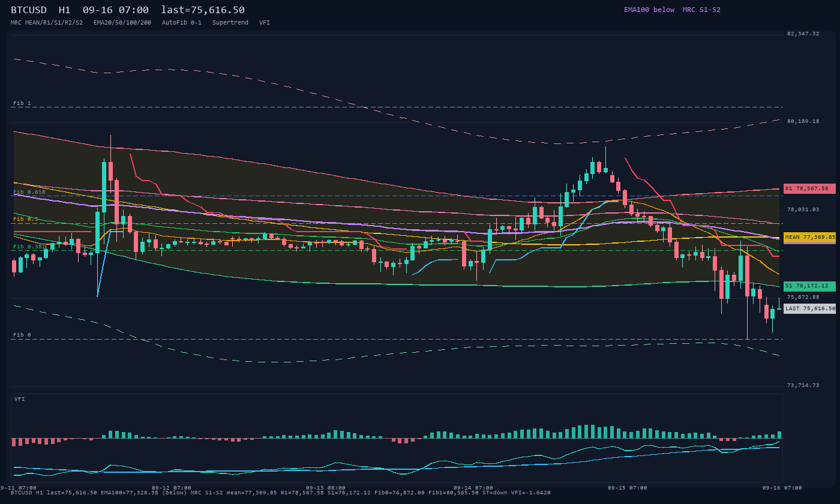Click the 09-12 07:00 time axis label
The image size is (840, 504).
click(172, 488)
